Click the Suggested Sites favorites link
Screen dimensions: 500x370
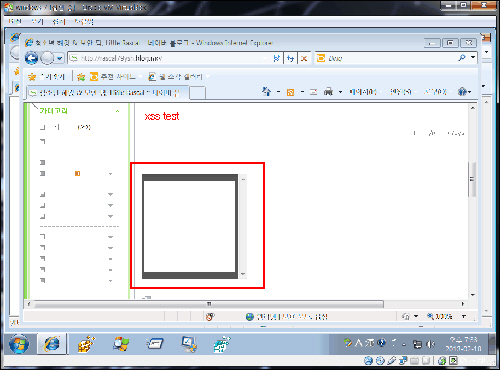point(116,77)
